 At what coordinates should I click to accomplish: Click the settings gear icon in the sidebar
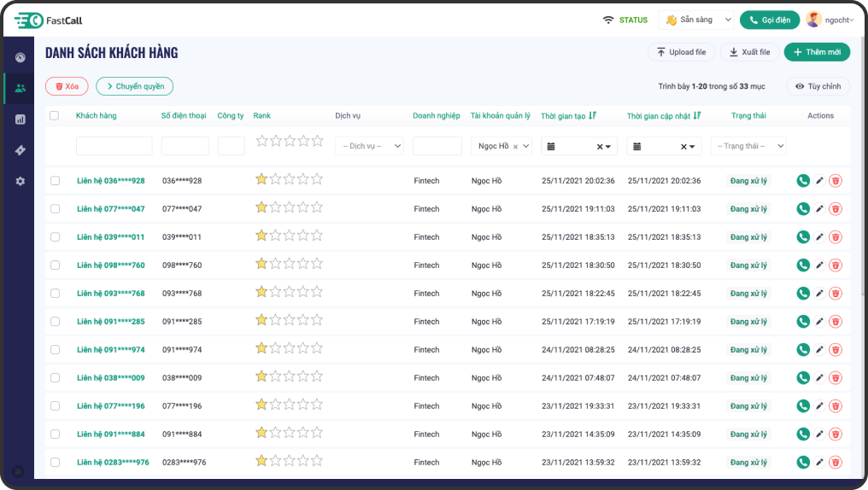coord(20,181)
